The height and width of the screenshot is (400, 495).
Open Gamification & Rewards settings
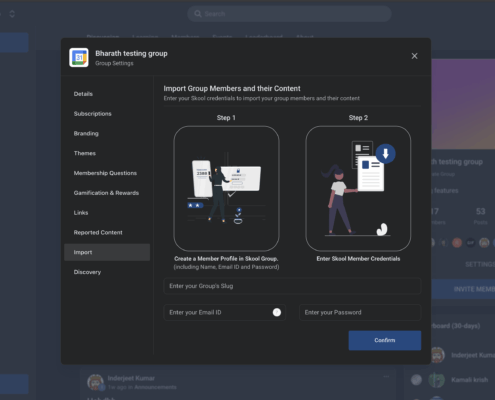coord(107,193)
